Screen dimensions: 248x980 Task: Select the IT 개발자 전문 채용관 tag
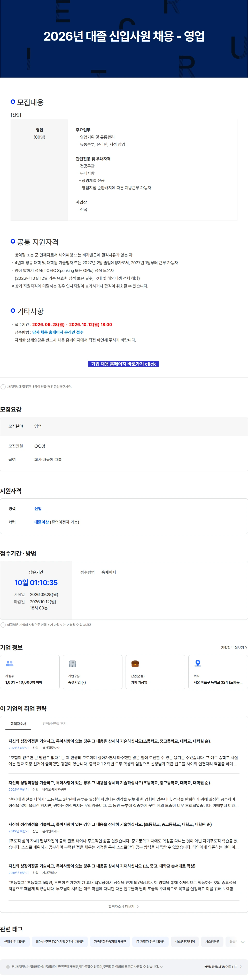click(x=150, y=941)
